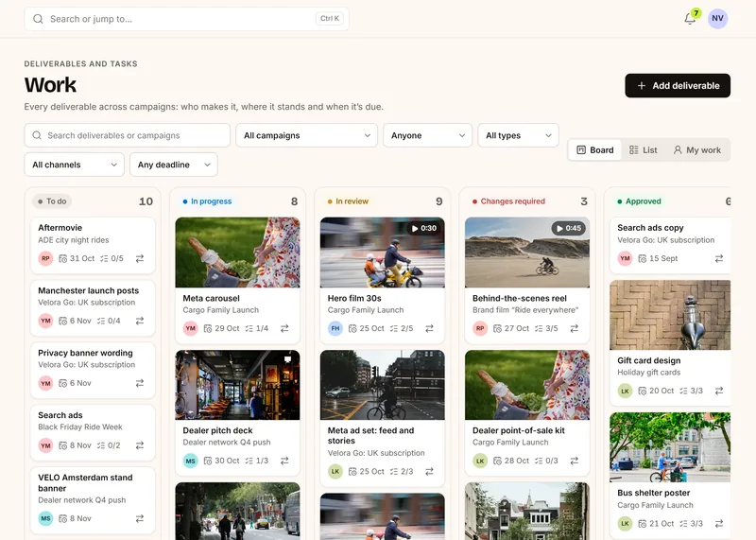Screen dimensions: 756x540
Task: Open the NV user avatar menu
Action: (717, 18)
